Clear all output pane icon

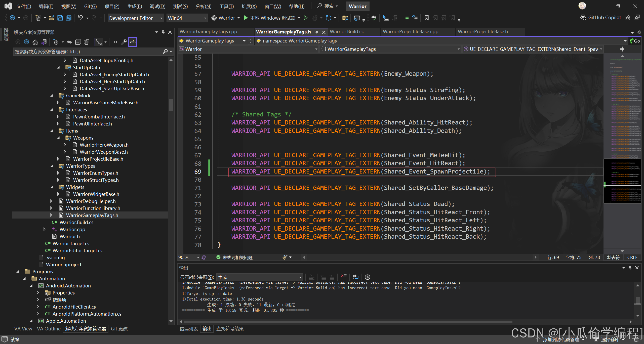344,277
